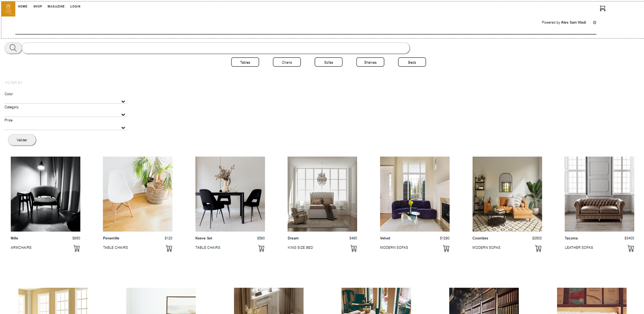Open the Coombes orange sofa image

[x=507, y=194]
